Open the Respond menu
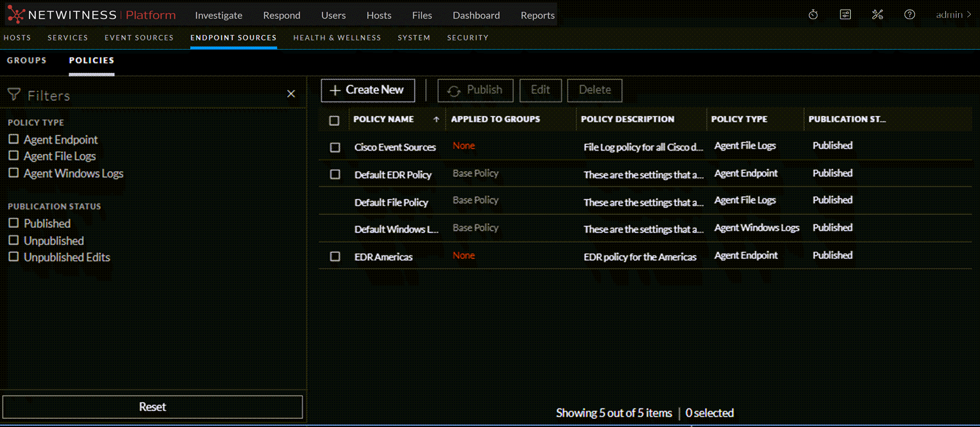 (281, 16)
